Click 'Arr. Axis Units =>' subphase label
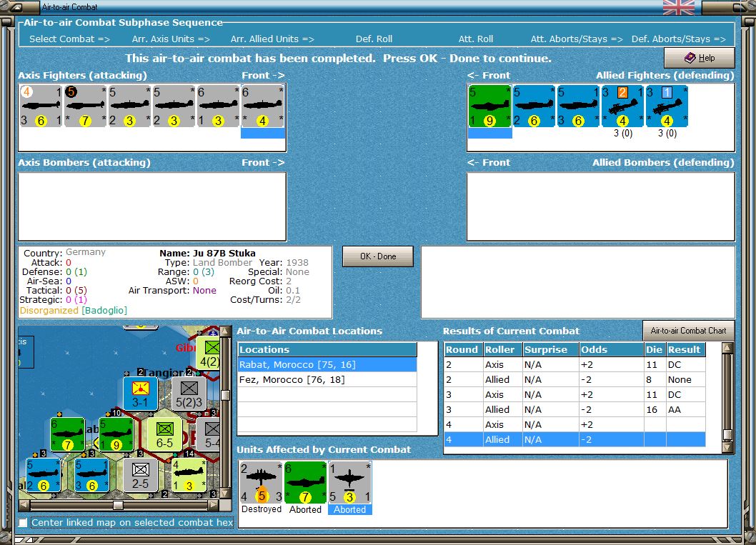Screen dimensions: 756x545 tap(171, 39)
